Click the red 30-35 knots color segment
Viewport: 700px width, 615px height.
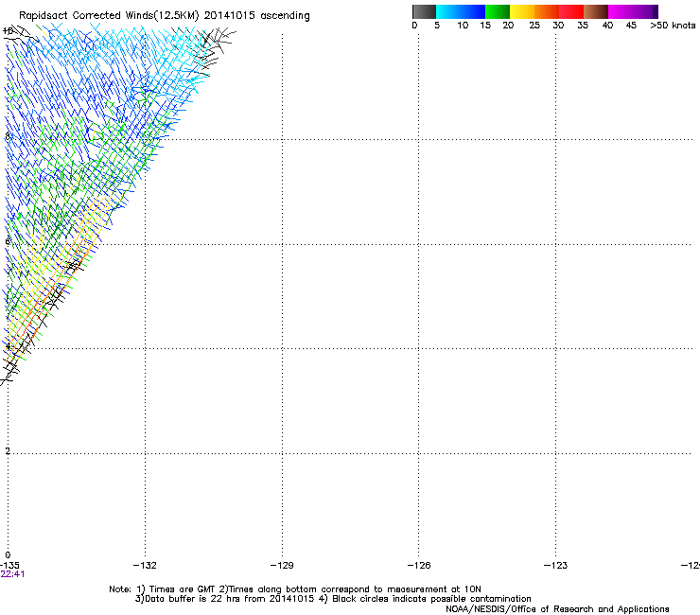[571, 11]
